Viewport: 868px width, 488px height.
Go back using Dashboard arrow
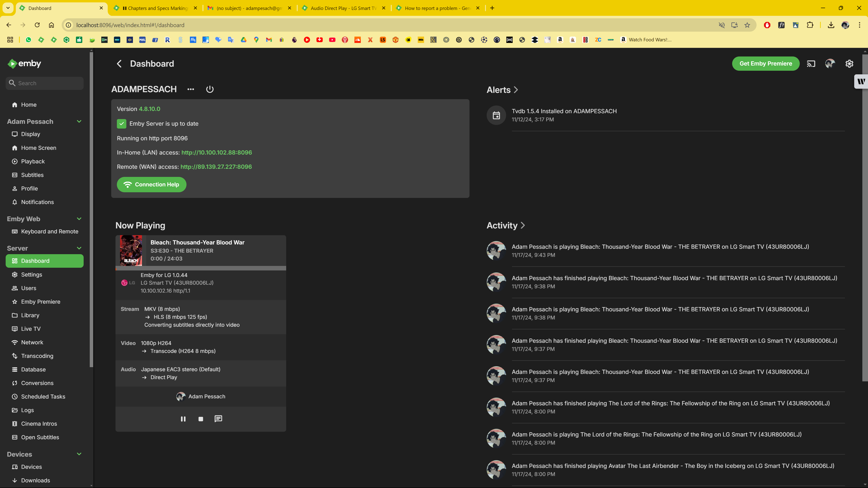(x=119, y=64)
